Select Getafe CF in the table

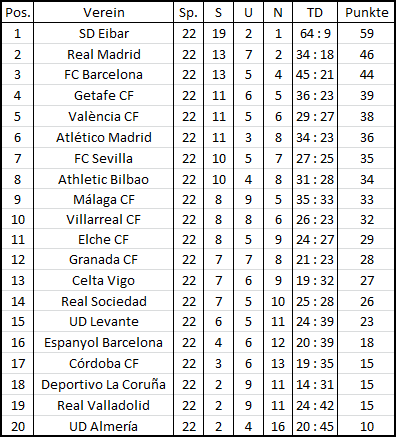[104, 95]
